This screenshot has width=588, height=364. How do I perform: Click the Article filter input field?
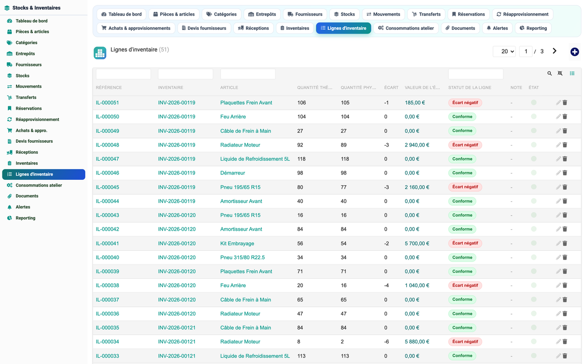tap(248, 74)
